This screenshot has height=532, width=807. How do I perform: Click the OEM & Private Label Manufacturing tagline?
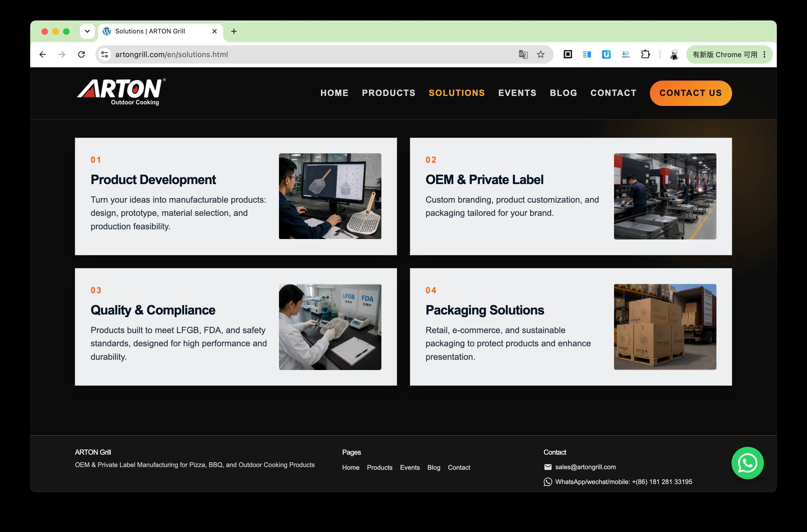pos(195,465)
